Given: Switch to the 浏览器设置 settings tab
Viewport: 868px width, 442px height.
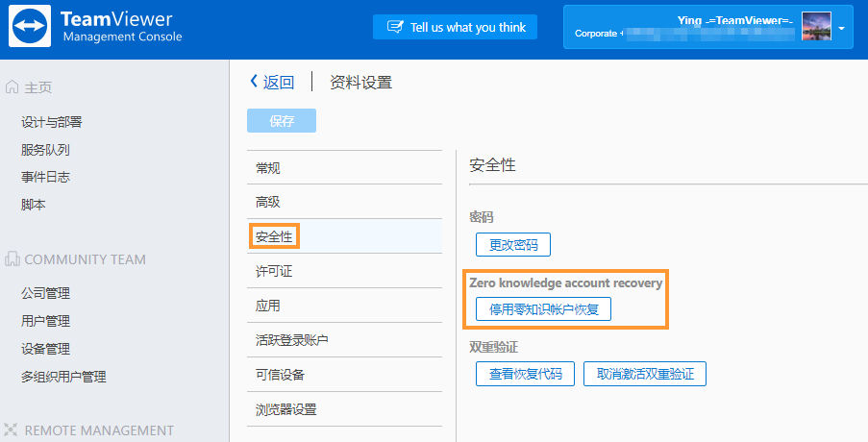Looking at the screenshot, I should (x=344, y=409).
